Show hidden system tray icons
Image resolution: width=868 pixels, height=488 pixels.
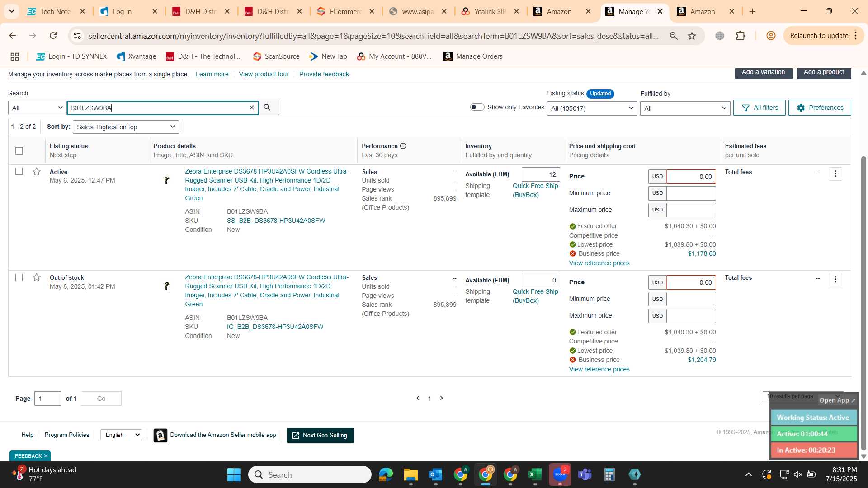[x=749, y=474]
